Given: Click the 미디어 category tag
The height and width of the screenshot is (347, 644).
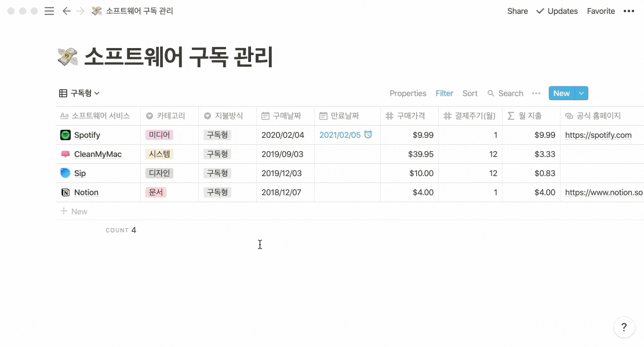Looking at the screenshot, I should [159, 135].
